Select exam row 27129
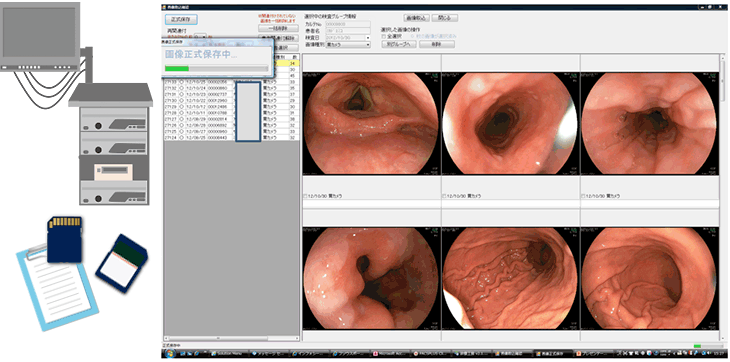The width and height of the screenshot is (730, 362). click(x=231, y=107)
